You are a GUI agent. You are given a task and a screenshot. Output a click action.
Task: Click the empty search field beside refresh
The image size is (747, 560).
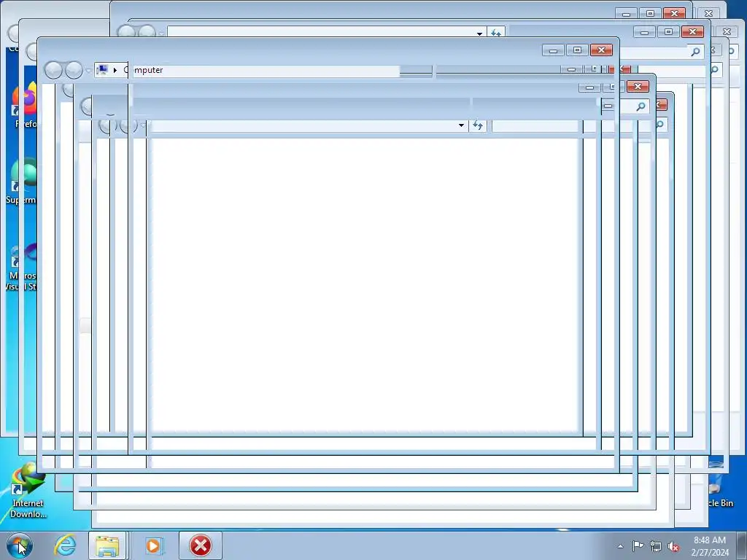535,125
